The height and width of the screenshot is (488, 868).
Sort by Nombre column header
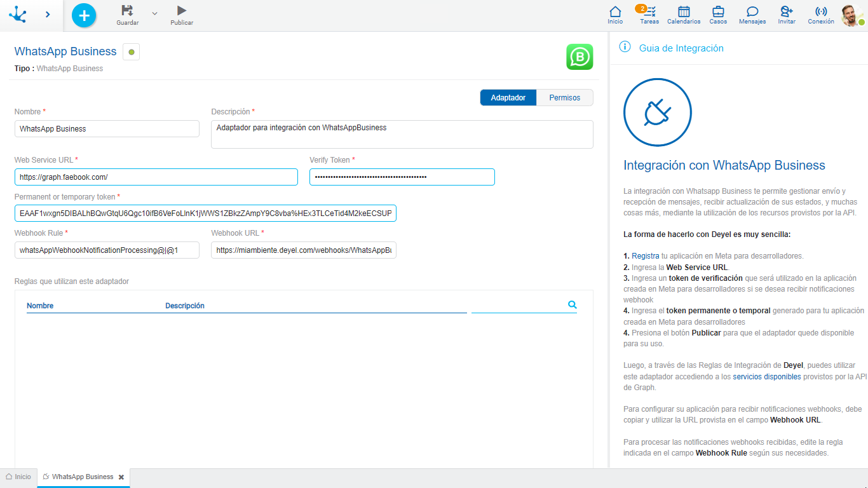(x=40, y=306)
